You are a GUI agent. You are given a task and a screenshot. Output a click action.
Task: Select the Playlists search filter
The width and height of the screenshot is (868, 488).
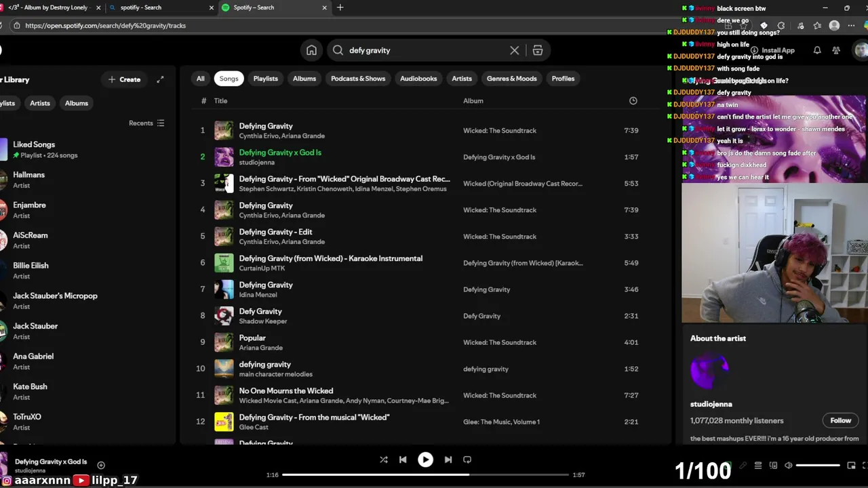pyautogui.click(x=265, y=79)
